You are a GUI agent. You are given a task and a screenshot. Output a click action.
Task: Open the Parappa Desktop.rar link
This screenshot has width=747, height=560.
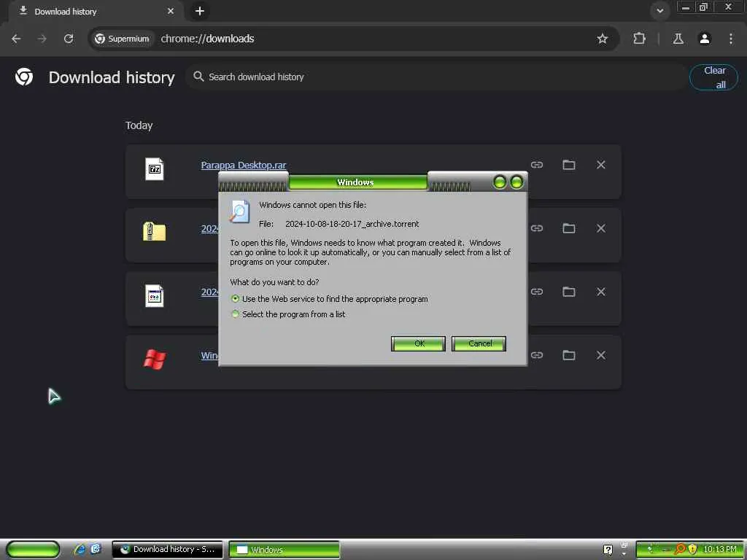[244, 166]
